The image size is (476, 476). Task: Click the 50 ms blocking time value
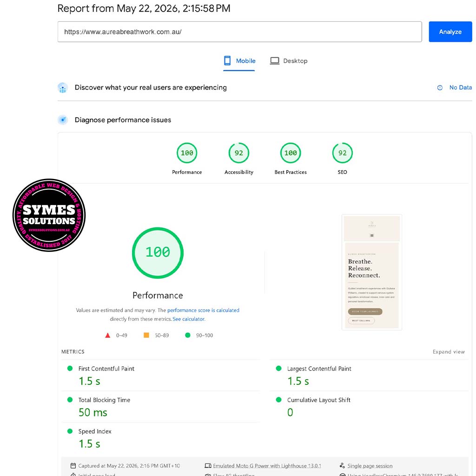point(93,412)
